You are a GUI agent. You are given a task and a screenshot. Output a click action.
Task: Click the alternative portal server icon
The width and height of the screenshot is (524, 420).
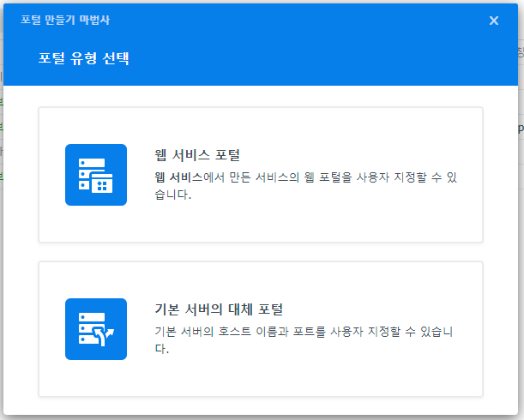click(x=96, y=329)
